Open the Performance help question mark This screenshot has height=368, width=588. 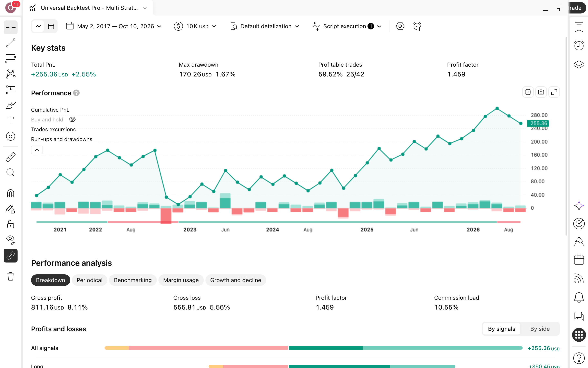[76, 93]
